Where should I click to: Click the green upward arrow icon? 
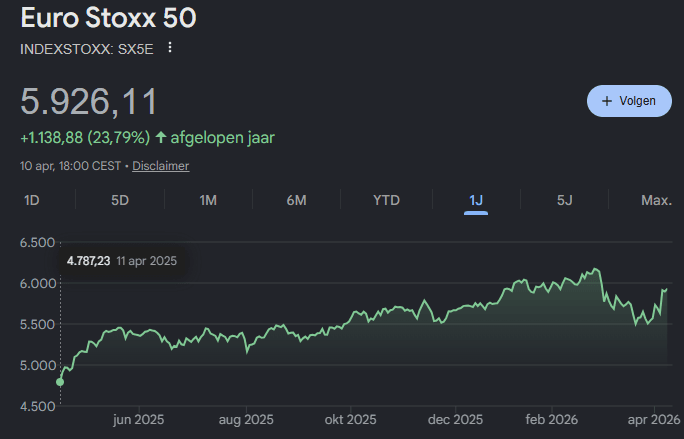160,137
